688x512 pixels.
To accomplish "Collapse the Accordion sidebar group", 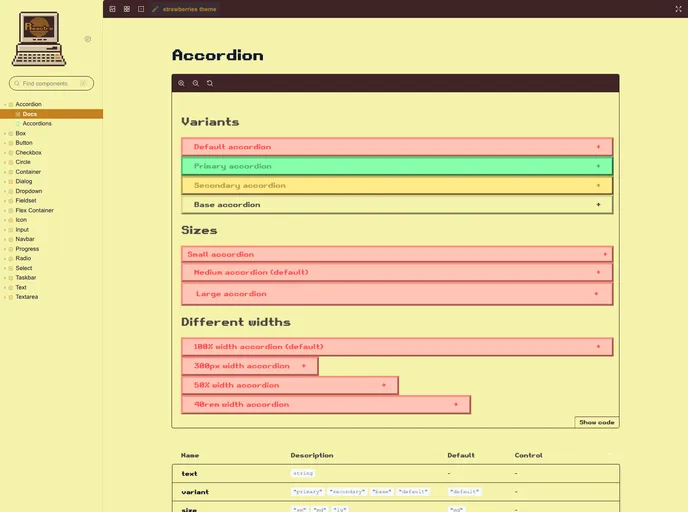I will 28,104.
